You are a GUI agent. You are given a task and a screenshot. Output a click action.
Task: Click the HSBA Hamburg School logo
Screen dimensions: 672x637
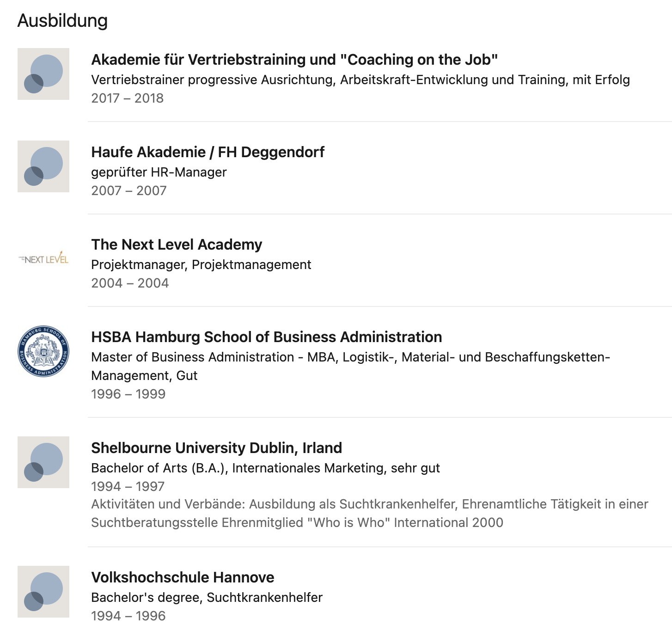pyautogui.click(x=43, y=351)
